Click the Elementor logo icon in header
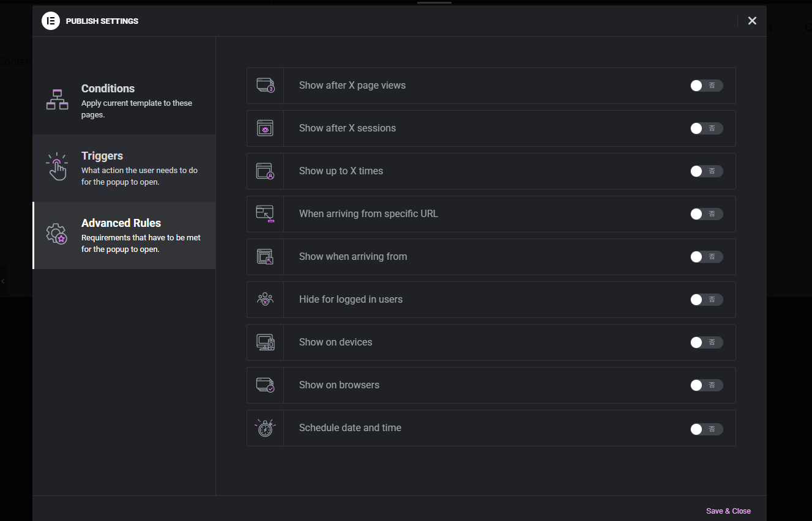The image size is (812, 521). coord(50,21)
